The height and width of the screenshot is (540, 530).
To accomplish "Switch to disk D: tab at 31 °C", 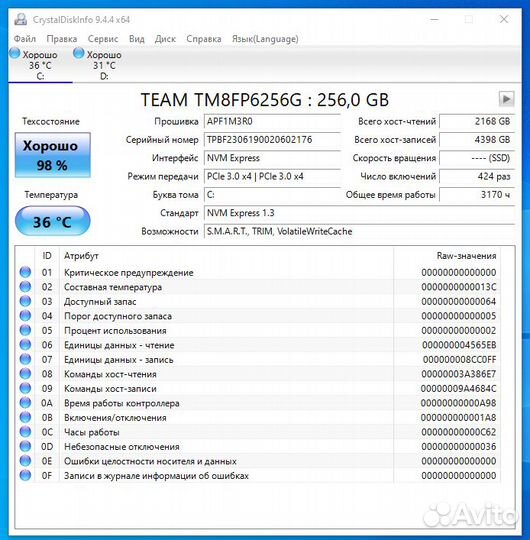I will 104,65.
